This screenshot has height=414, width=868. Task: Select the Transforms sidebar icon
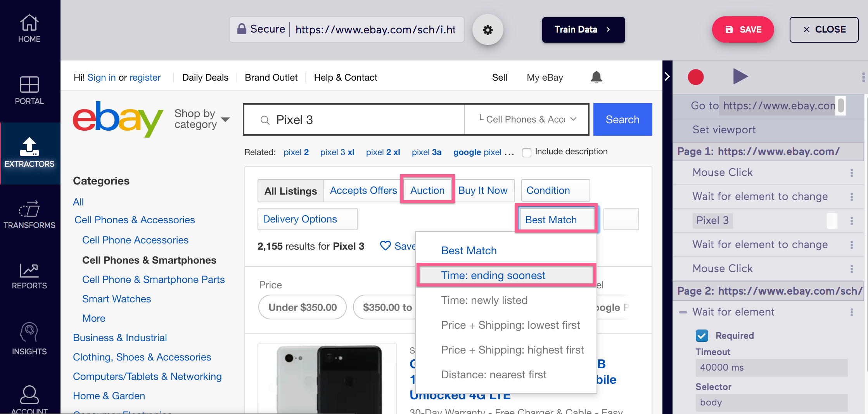(x=29, y=214)
